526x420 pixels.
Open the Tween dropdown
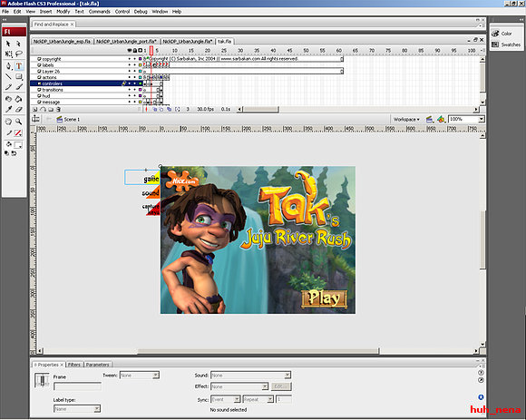pos(156,376)
